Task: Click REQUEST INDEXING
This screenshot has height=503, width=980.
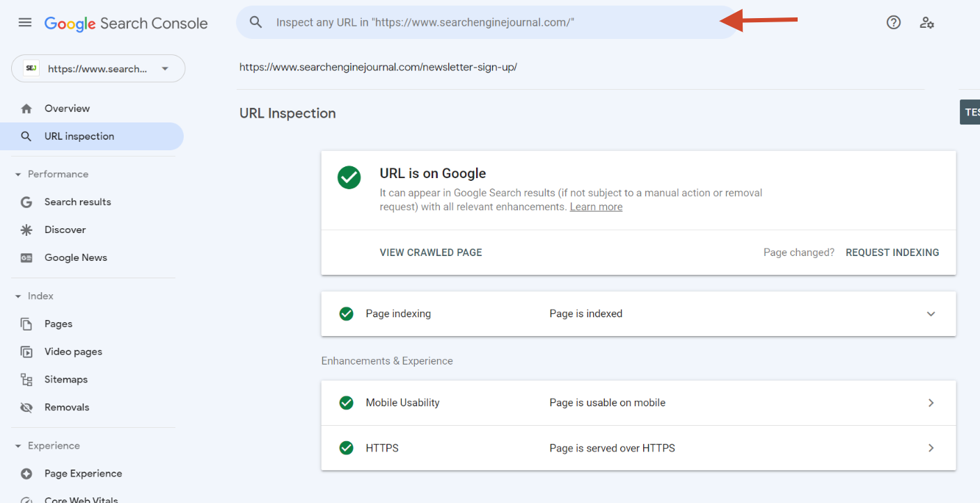Action: [892, 252]
